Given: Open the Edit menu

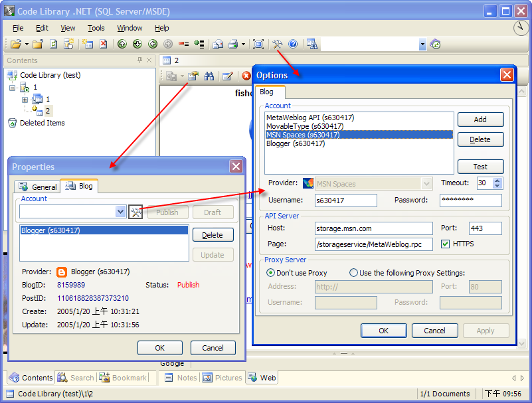Looking at the screenshot, I should tap(42, 28).
